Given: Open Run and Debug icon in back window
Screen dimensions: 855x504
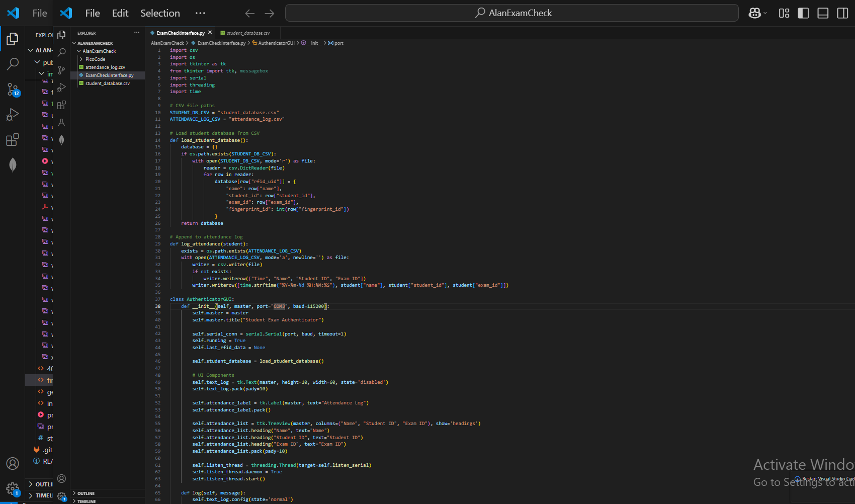Looking at the screenshot, I should (13, 114).
